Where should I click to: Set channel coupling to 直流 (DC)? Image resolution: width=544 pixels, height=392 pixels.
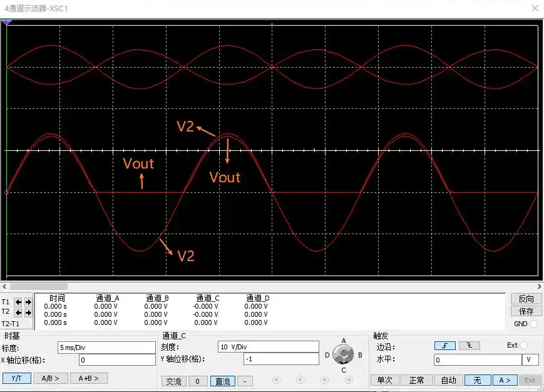[x=223, y=381]
